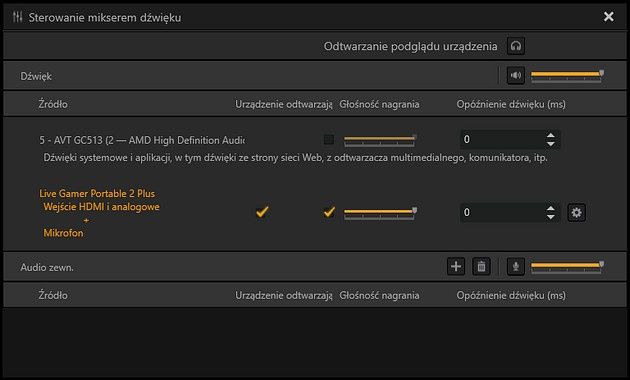Adjust AVT GC513 recording volume slider

tap(380, 140)
